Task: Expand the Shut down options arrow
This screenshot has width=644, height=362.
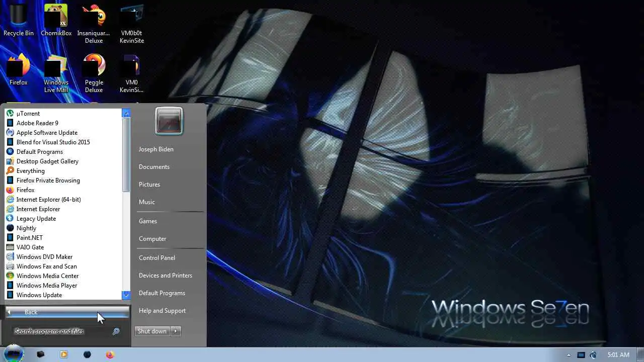Action: point(176,331)
